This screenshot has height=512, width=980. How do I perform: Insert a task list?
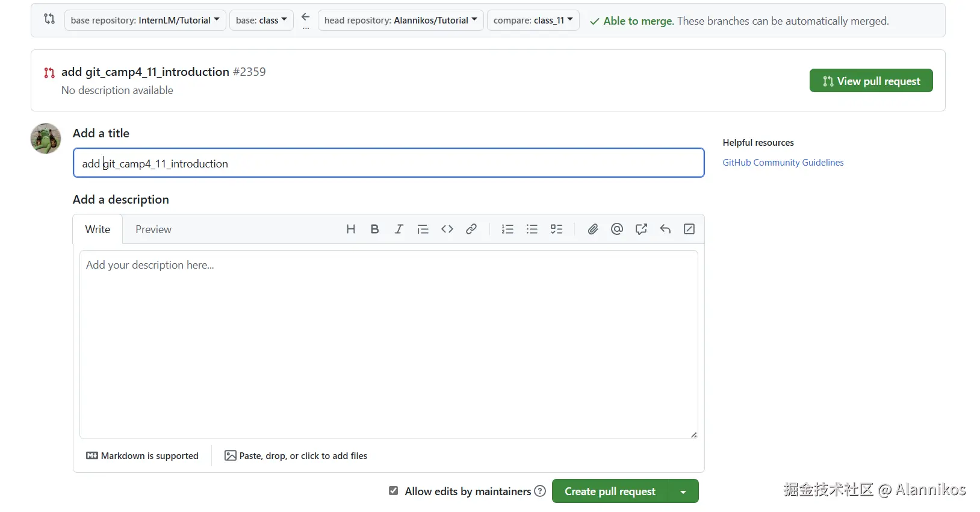pos(556,229)
